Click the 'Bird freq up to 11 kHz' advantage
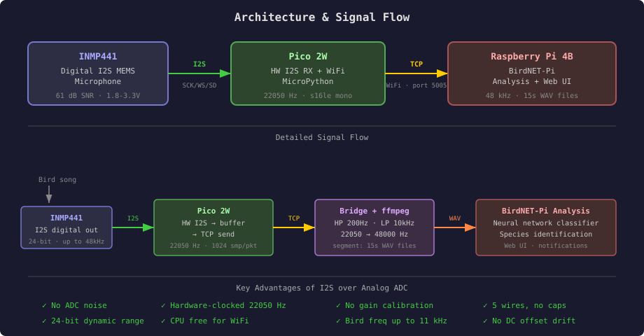644x336 pixels. tap(391, 321)
